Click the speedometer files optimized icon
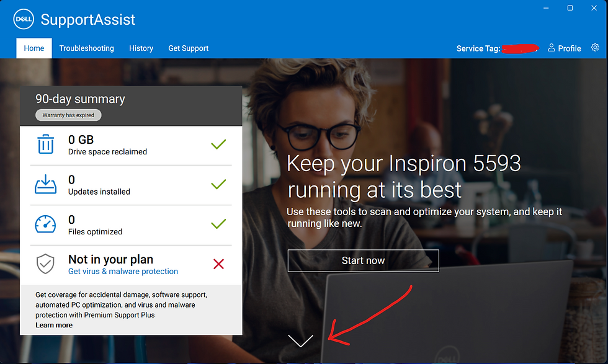Screen dimensions: 608x364 [45, 224]
